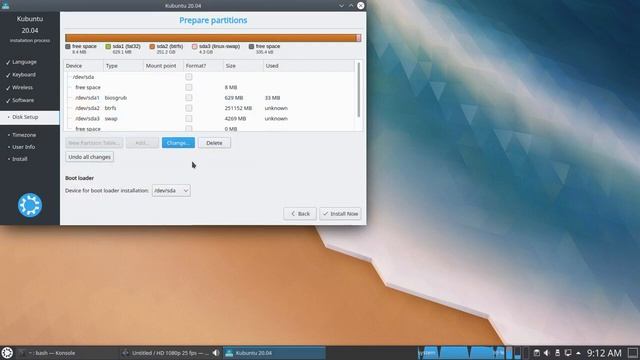Click the sda2 (btrfs) orange legend swatch
The width and height of the screenshot is (640, 360).
click(152, 47)
